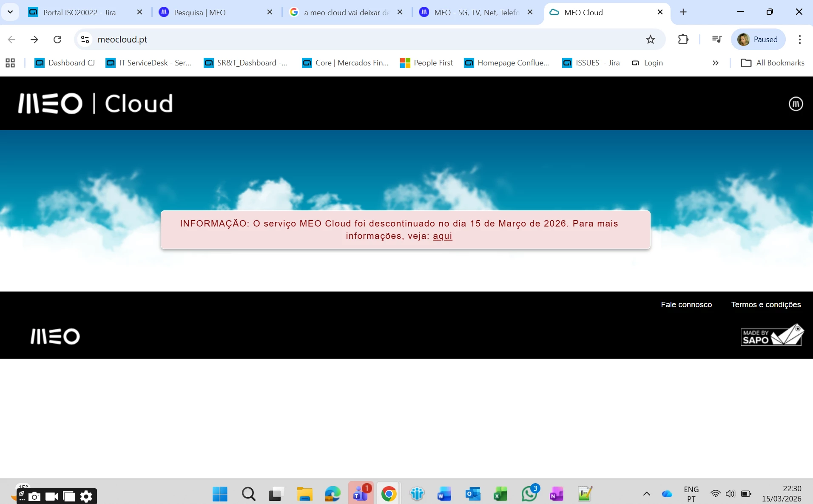Image resolution: width=813 pixels, height=504 pixels.
Task: Click the Chrome icon on the taskbar
Action: pyautogui.click(x=389, y=494)
